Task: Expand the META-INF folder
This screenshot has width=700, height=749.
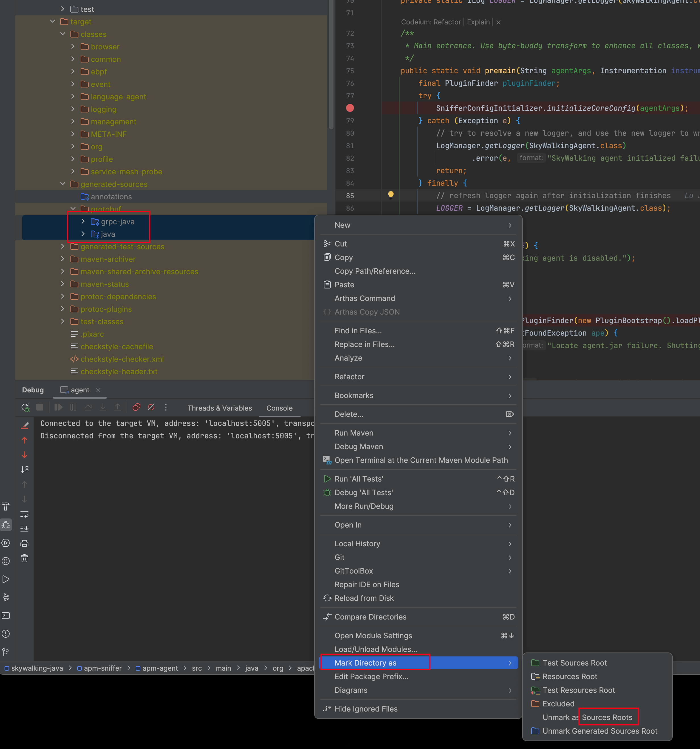Action: pyautogui.click(x=73, y=134)
